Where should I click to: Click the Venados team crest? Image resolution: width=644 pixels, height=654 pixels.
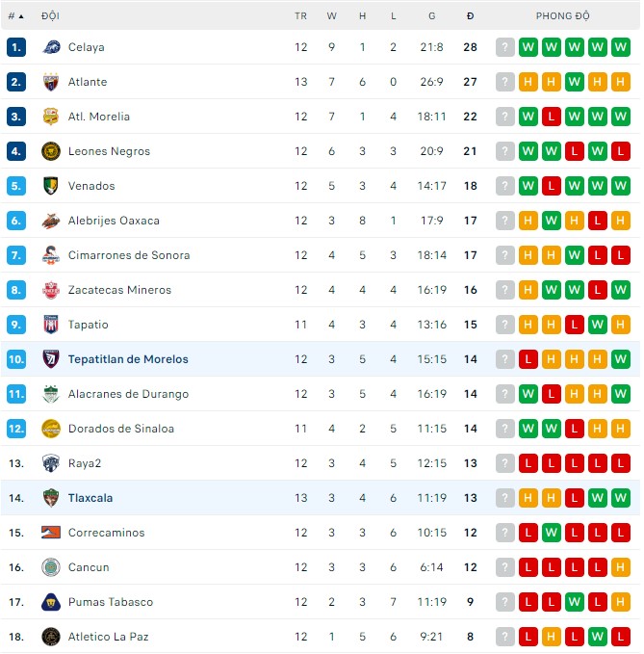(x=51, y=186)
